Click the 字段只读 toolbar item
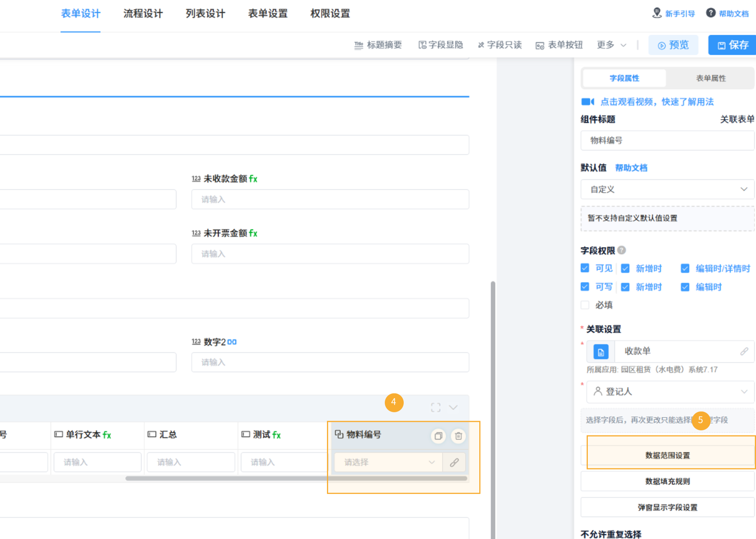The width and height of the screenshot is (756, 539). tap(500, 45)
